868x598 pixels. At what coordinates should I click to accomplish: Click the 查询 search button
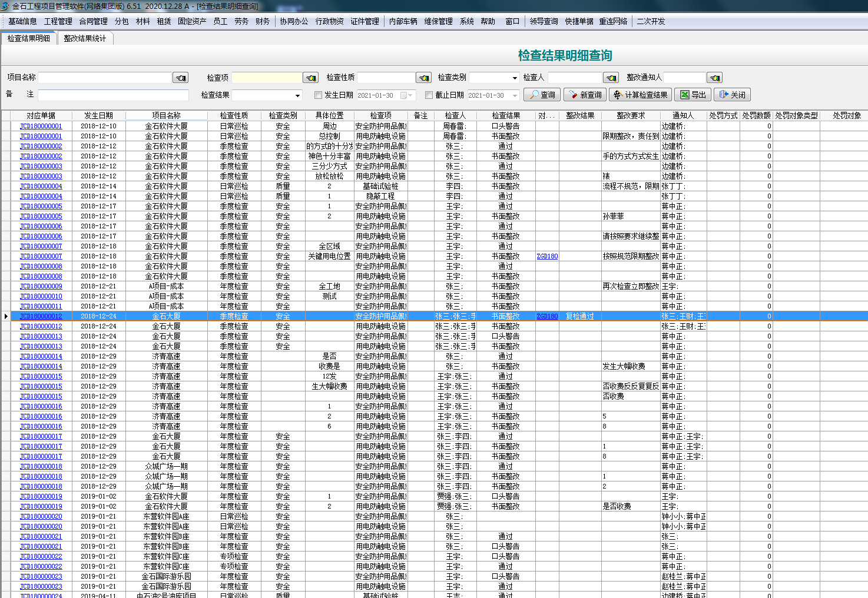[542, 95]
